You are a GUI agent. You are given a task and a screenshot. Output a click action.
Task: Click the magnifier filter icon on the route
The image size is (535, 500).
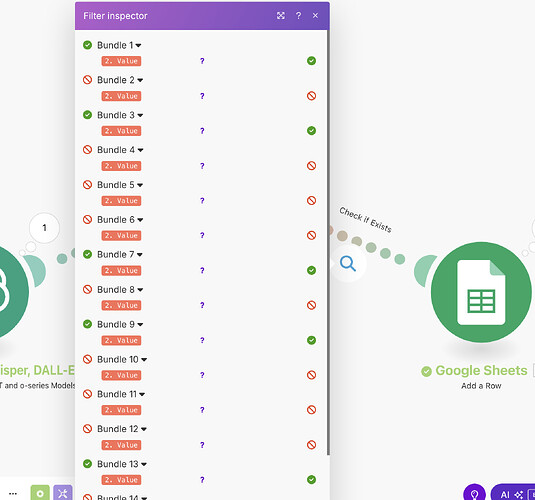click(x=348, y=263)
